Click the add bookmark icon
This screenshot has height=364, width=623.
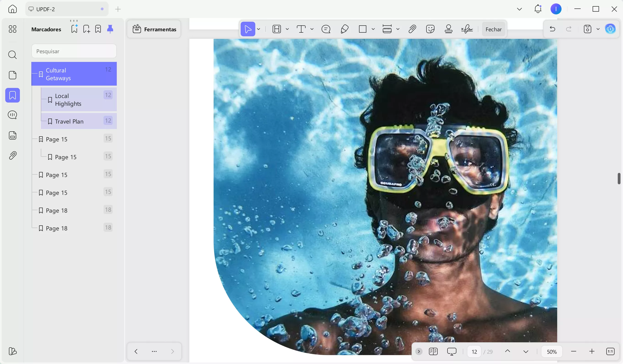click(86, 29)
